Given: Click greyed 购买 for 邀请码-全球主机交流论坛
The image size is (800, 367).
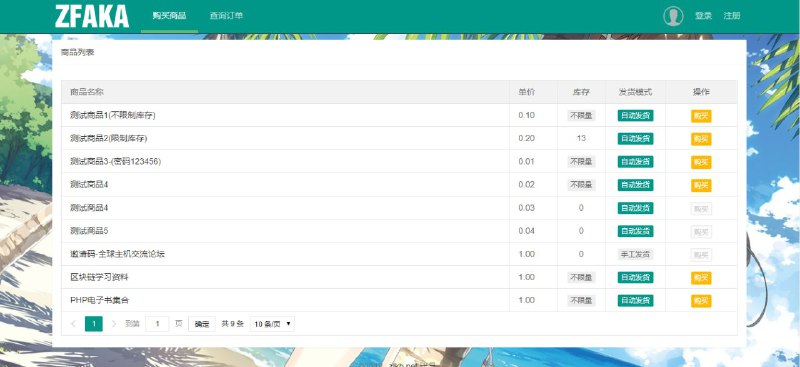Looking at the screenshot, I should point(701,255).
